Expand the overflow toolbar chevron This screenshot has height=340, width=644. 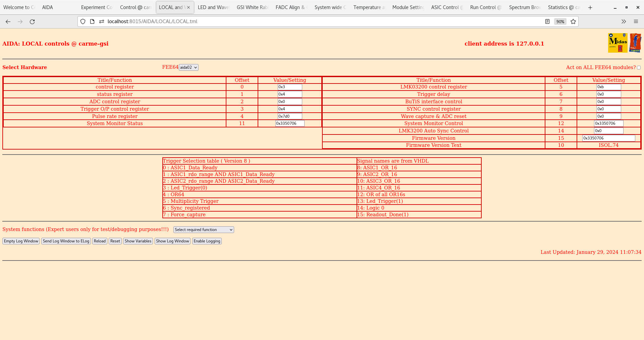[624, 21]
